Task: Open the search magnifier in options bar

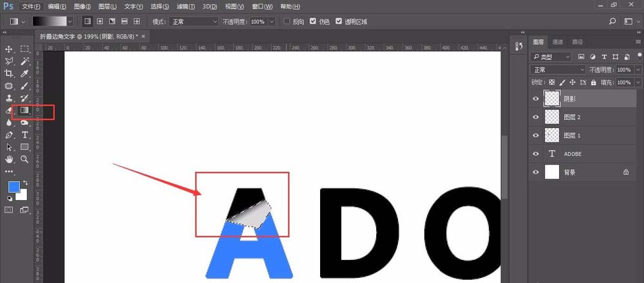Action: (612, 21)
